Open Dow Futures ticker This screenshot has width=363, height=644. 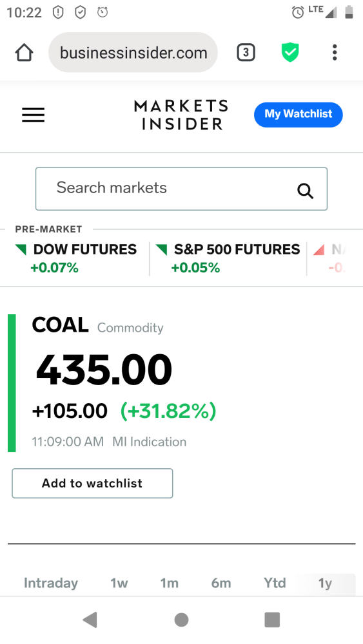76,258
